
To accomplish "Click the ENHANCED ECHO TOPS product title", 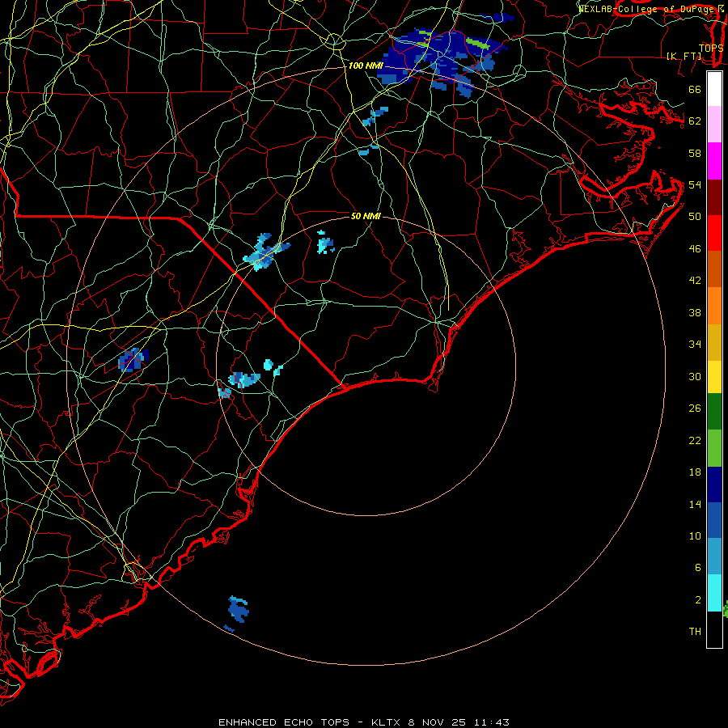I will (284, 722).
